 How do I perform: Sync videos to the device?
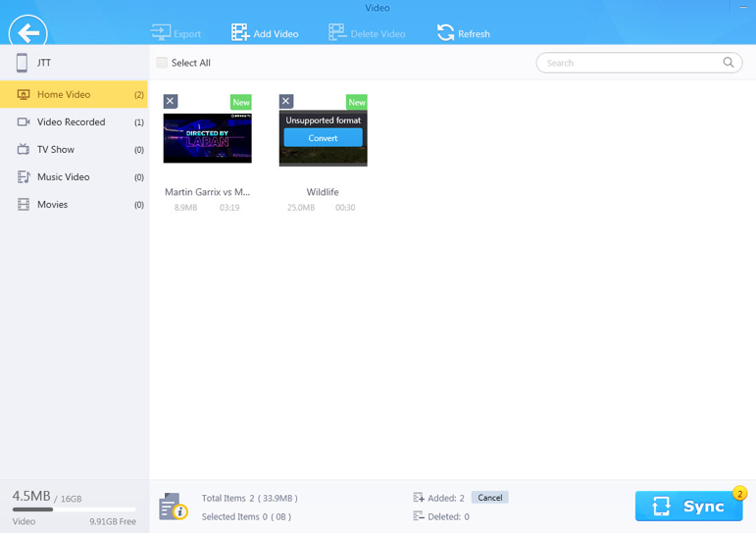[x=688, y=506]
